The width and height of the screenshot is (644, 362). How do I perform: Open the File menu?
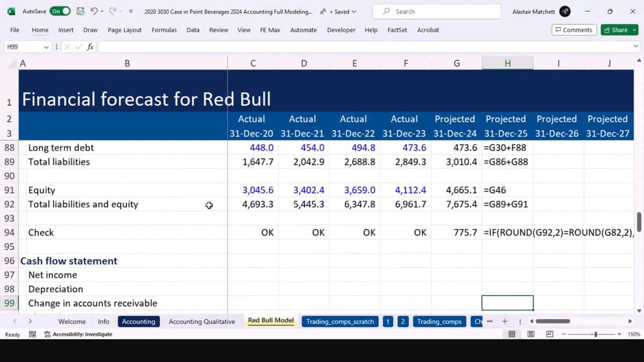click(x=14, y=30)
